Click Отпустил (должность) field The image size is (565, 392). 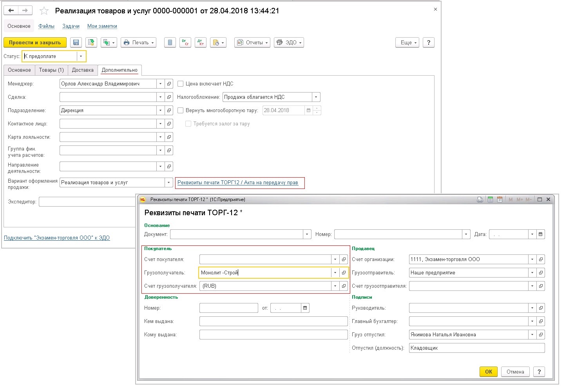coord(477,348)
